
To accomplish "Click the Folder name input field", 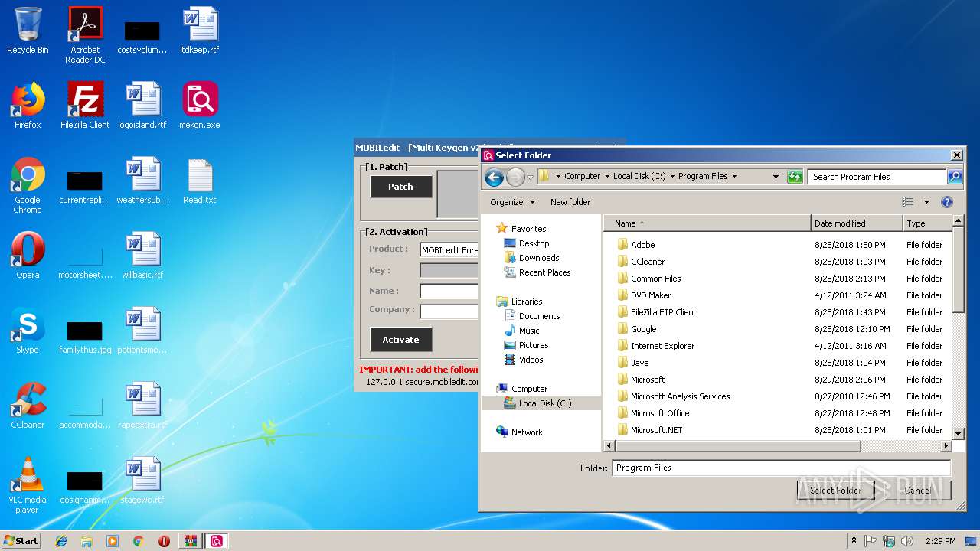I will point(781,468).
